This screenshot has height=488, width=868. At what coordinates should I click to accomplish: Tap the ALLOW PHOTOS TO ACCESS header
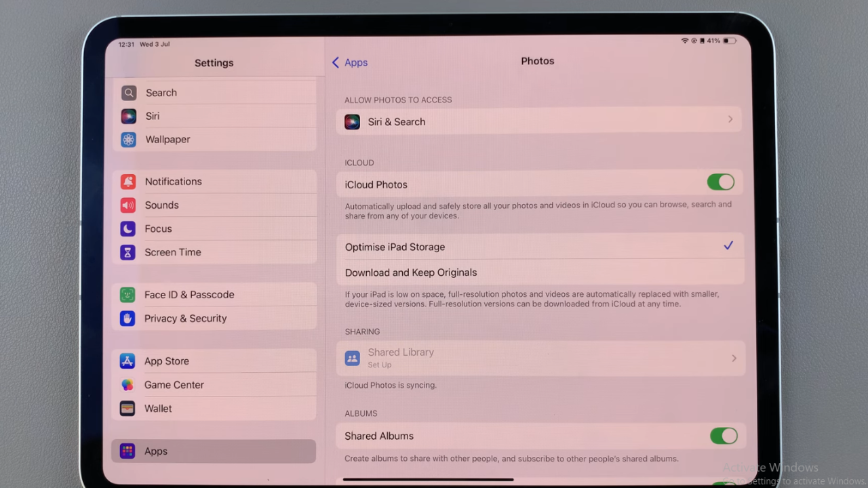[398, 100]
